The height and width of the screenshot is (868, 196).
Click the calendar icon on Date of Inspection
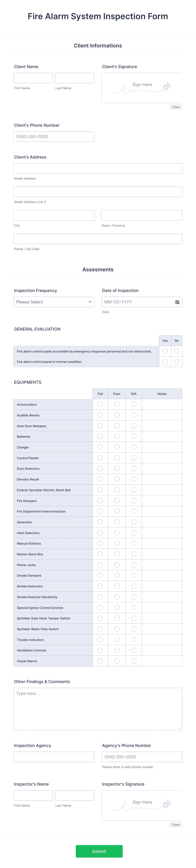[x=176, y=302]
